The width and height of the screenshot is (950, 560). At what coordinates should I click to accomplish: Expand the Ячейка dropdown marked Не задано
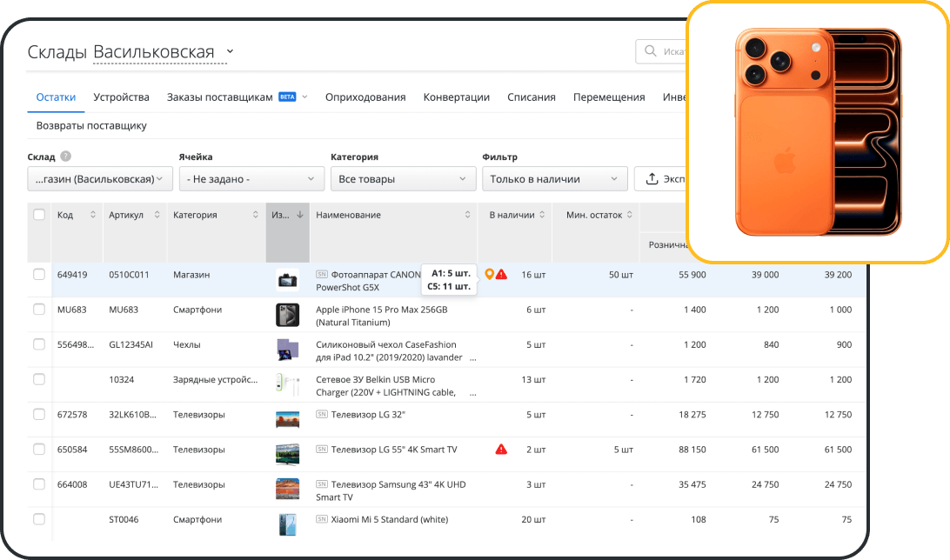[251, 178]
